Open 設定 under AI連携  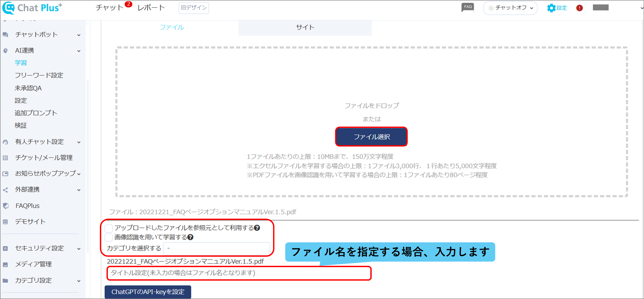21,101
